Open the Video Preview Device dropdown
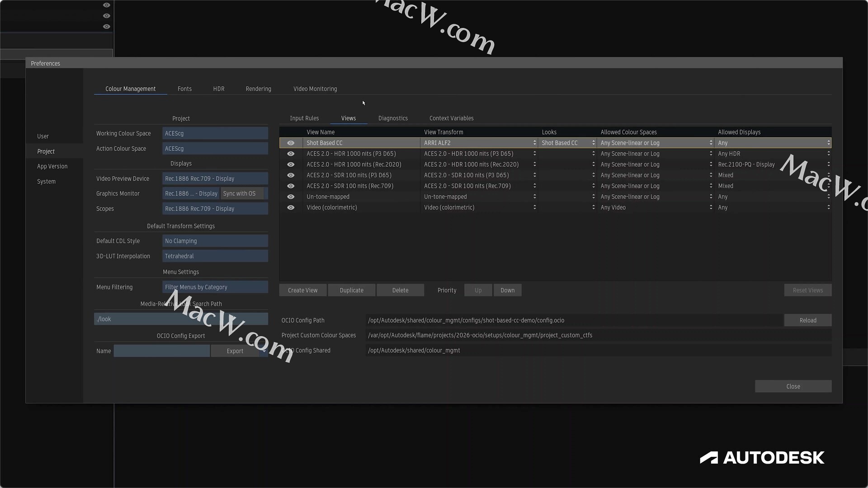868x488 pixels. click(215, 178)
